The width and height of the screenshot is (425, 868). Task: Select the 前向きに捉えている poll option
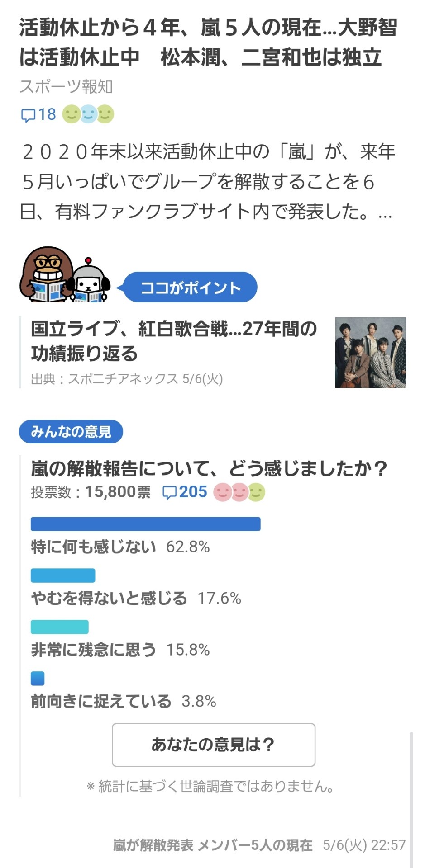point(101,702)
